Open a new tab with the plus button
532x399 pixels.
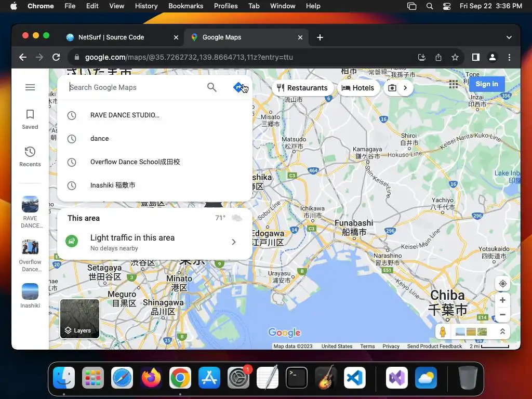tap(320, 37)
